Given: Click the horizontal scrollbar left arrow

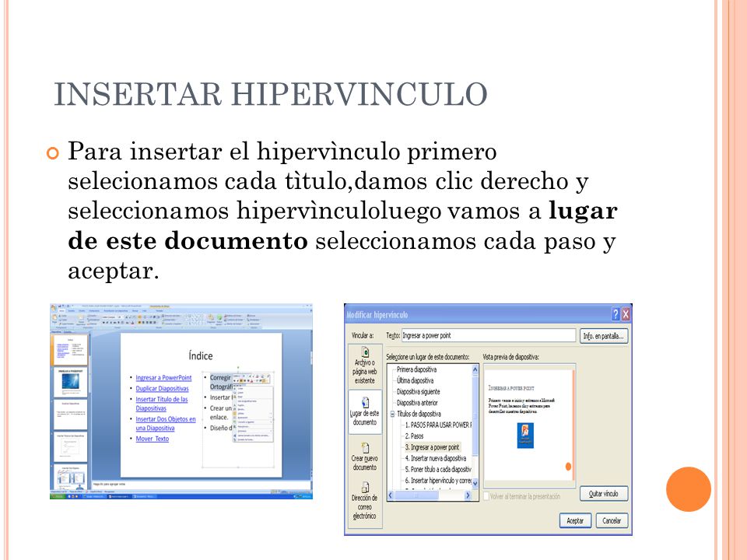Looking at the screenshot, I should point(391,495).
